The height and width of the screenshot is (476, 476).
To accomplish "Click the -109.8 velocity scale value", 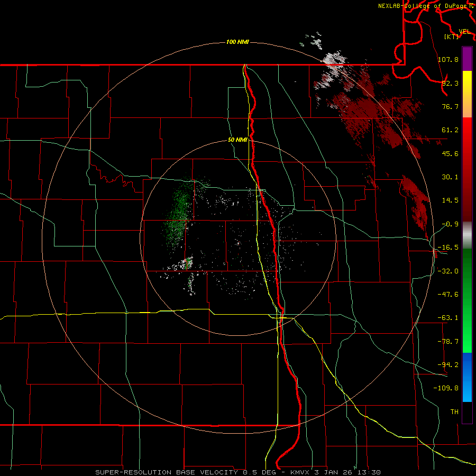I will (446, 388).
